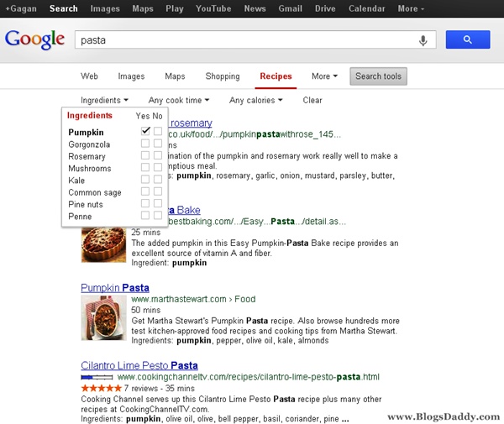Screen dimensions: 504x424
Task: Tick the No checkbox for Common sage
Action: [158, 191]
